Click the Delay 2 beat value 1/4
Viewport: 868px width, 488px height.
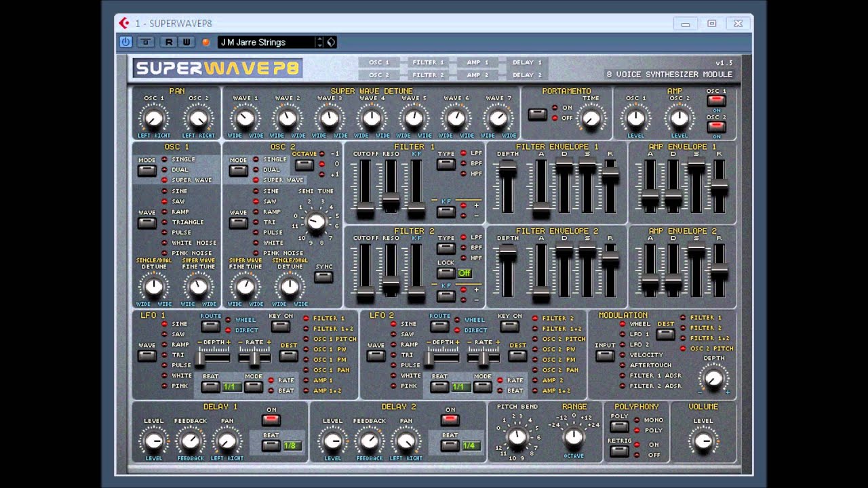click(x=469, y=445)
